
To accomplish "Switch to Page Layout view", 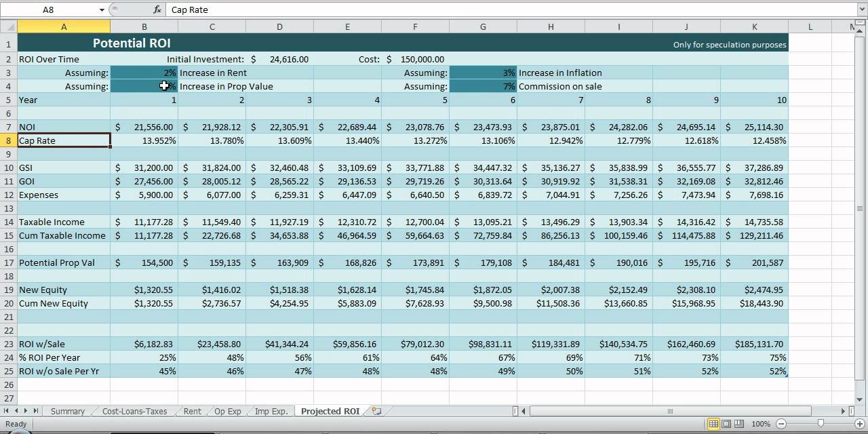I will 726,424.
